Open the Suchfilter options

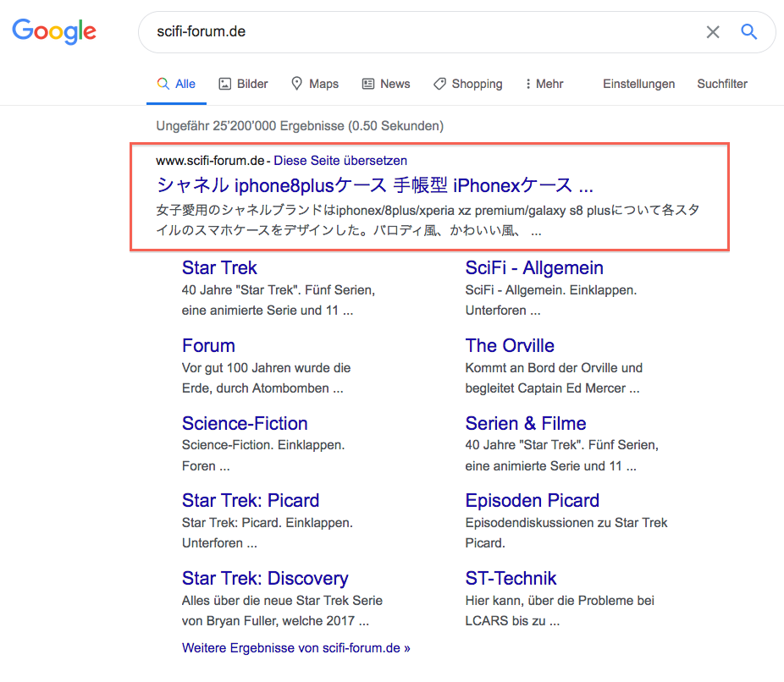tap(721, 84)
